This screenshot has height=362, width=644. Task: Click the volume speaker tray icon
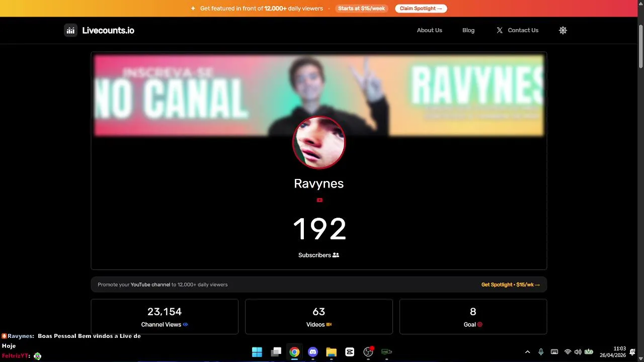click(x=578, y=352)
